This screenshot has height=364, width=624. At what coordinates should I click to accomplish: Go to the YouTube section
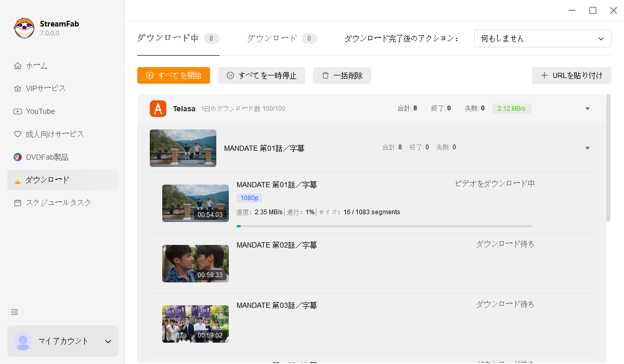40,111
